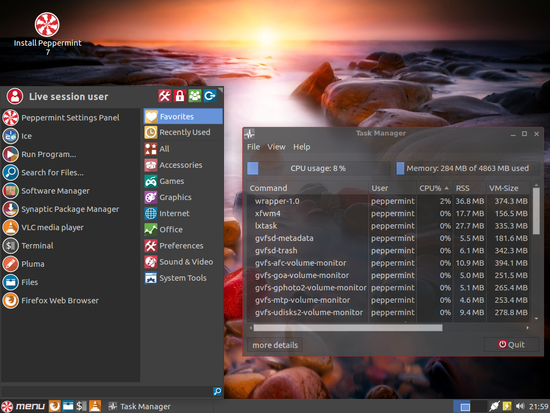Screen dimensions: 550x413
Task: Toggle sort order on the CPU% column
Action: [434, 188]
